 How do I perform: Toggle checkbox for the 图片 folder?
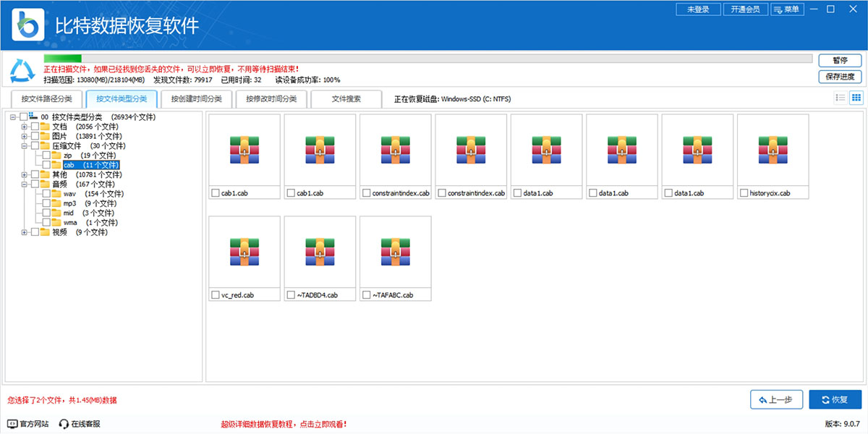tap(35, 136)
